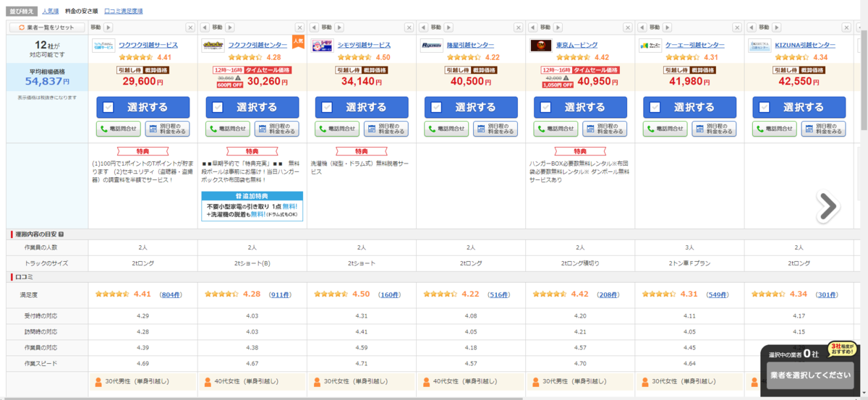The height and width of the screenshot is (400, 868).
Task: Move 隆星引越センター column right
Action: [449, 27]
